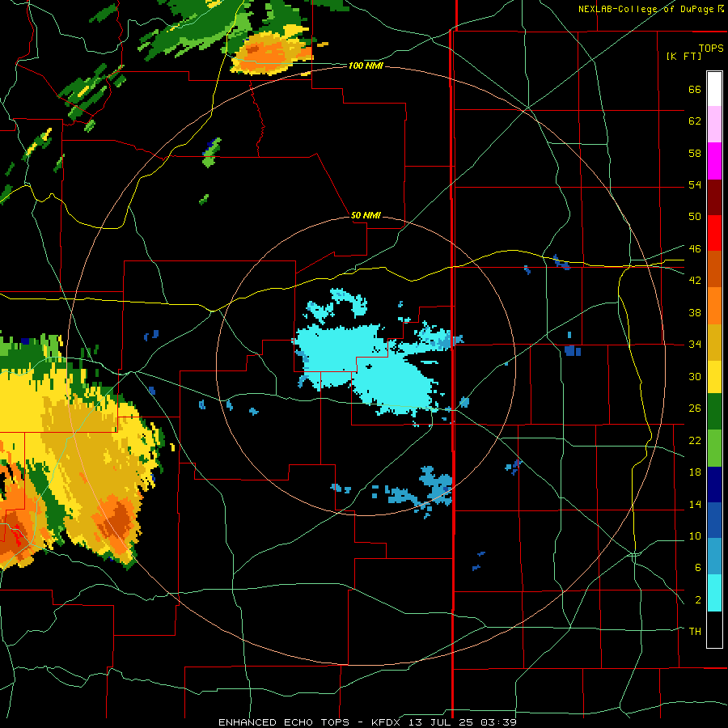Click the '100 NMI' range ring label
Screen dimensions: 728x728
coord(366,66)
